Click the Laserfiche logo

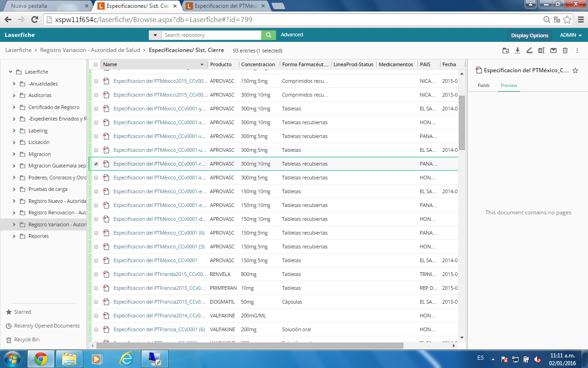(20, 35)
